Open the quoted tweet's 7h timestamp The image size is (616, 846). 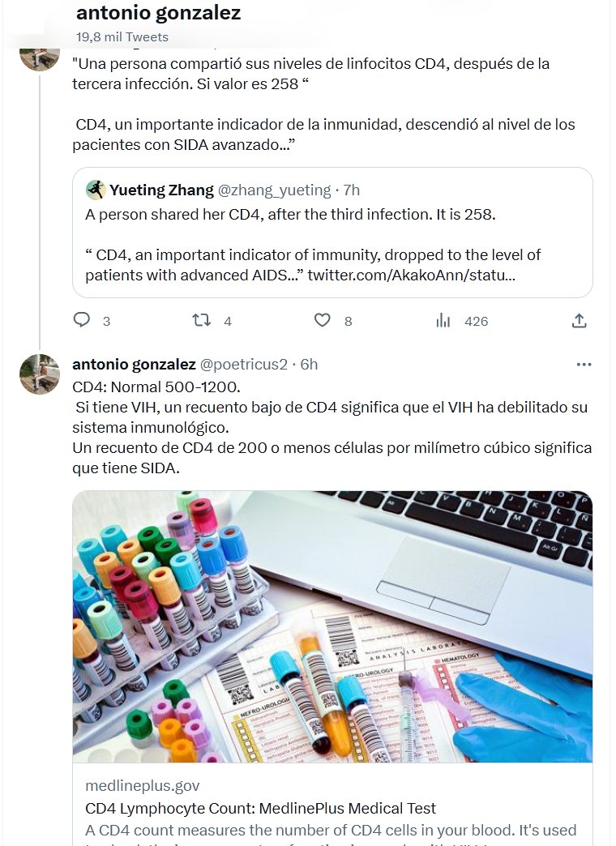point(352,190)
